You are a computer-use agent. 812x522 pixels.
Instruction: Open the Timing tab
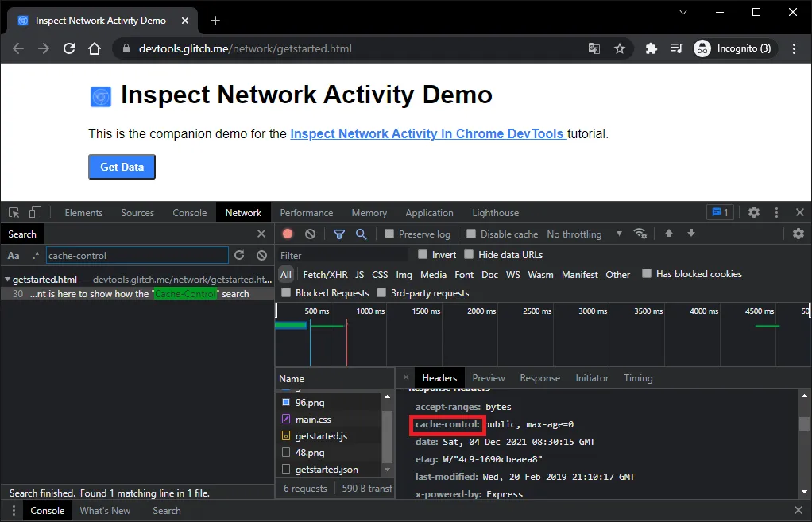(638, 378)
